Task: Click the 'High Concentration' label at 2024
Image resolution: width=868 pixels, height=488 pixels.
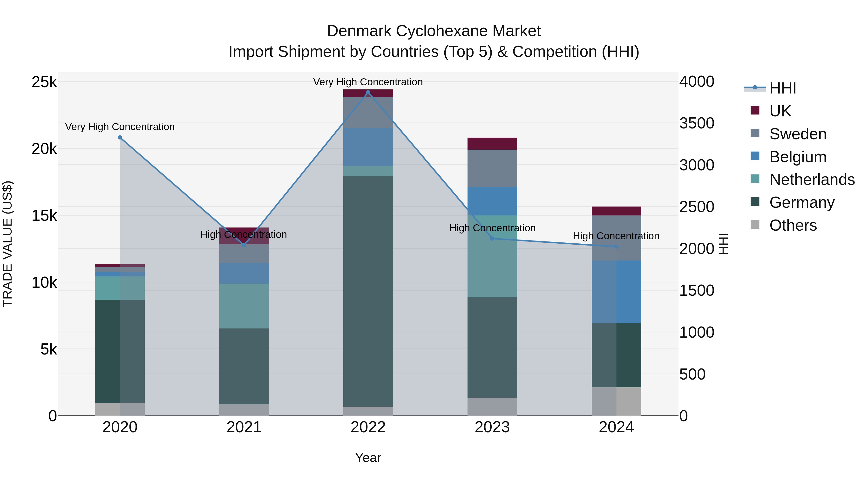Action: pos(616,236)
